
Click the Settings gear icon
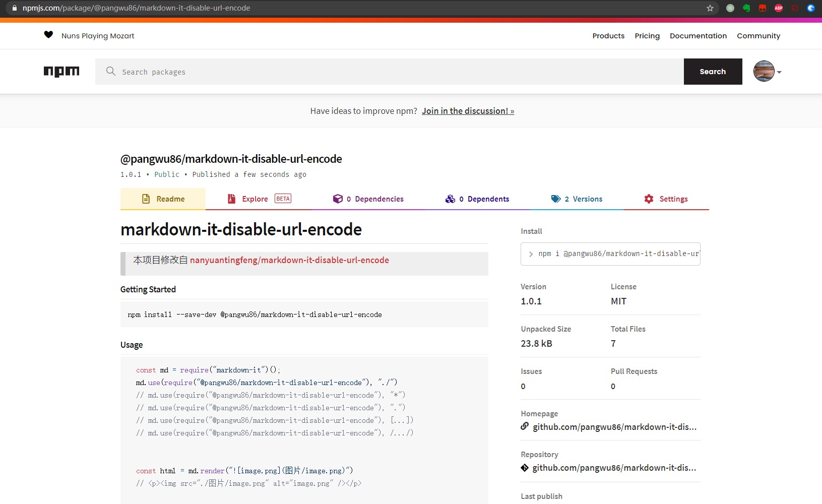(649, 199)
